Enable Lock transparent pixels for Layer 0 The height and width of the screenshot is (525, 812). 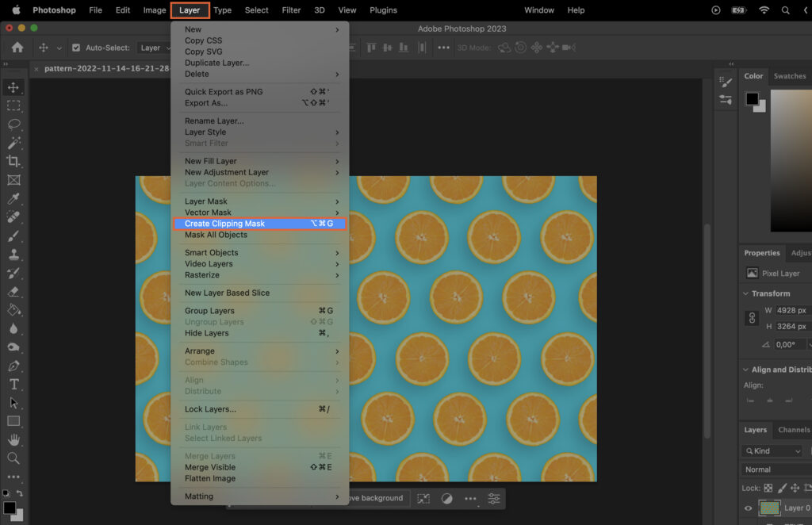click(768, 489)
